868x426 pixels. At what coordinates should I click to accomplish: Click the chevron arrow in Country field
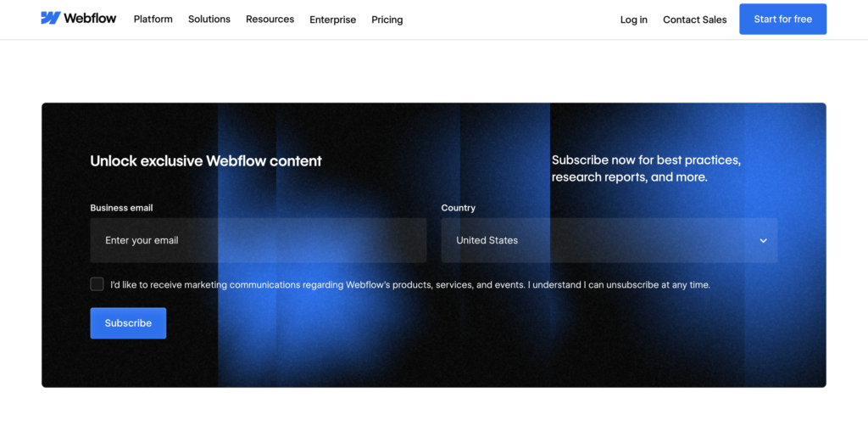763,241
